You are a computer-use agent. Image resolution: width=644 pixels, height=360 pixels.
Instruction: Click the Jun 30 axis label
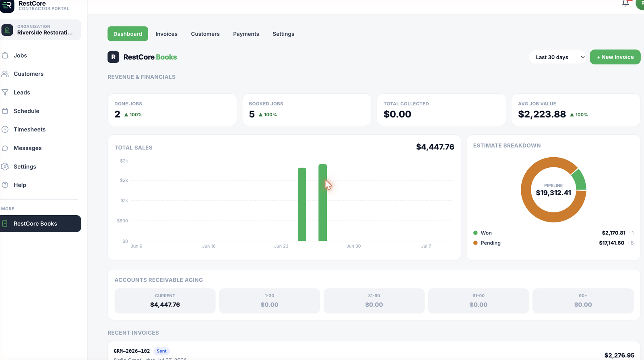click(x=354, y=246)
